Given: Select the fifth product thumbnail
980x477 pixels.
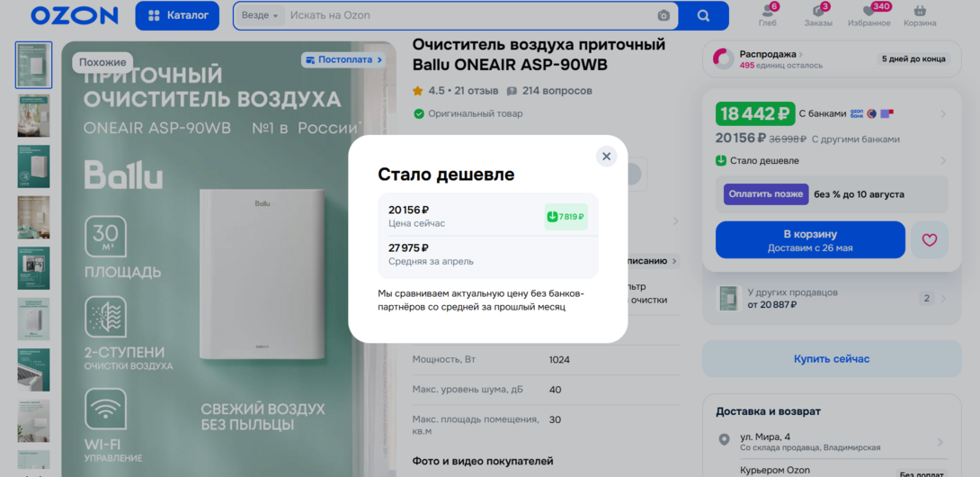Looking at the screenshot, I should (34, 268).
